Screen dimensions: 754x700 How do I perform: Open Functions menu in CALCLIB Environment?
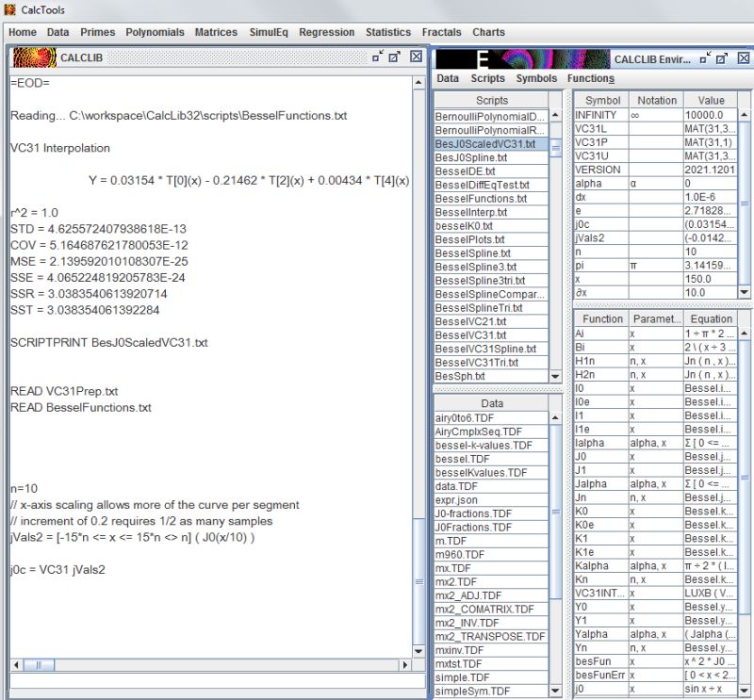point(591,78)
